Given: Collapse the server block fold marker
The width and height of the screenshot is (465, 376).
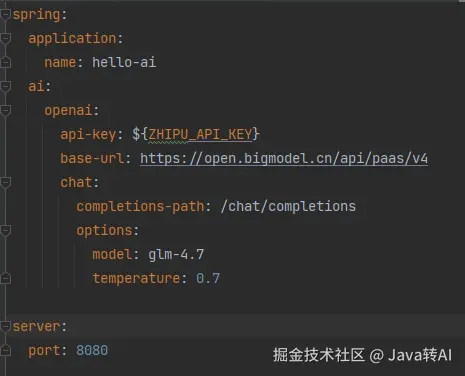Looking at the screenshot, I should click(5, 327).
